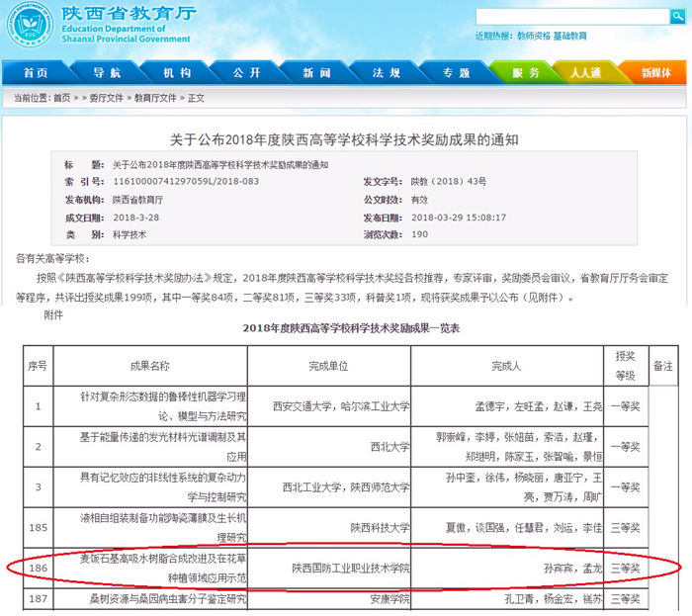692x616 pixels.
Task: Click 委厅文件 in the breadcrumb
Action: [106, 98]
